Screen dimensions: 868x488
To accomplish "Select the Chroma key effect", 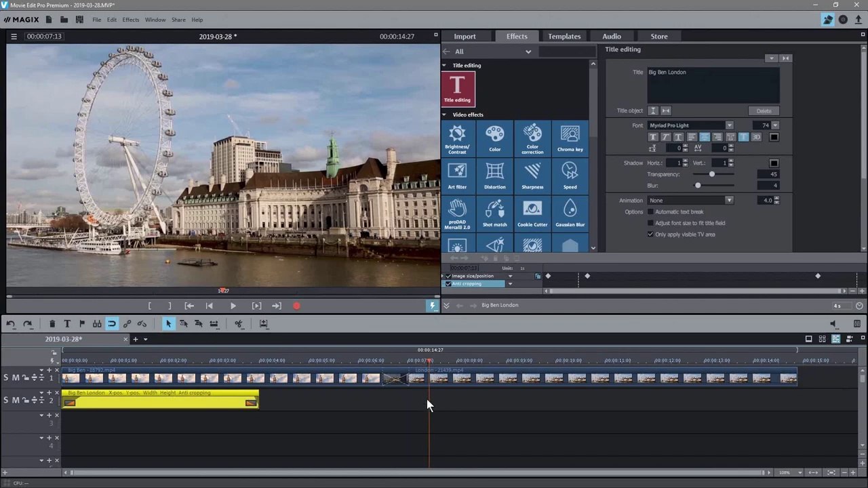I will [x=570, y=139].
